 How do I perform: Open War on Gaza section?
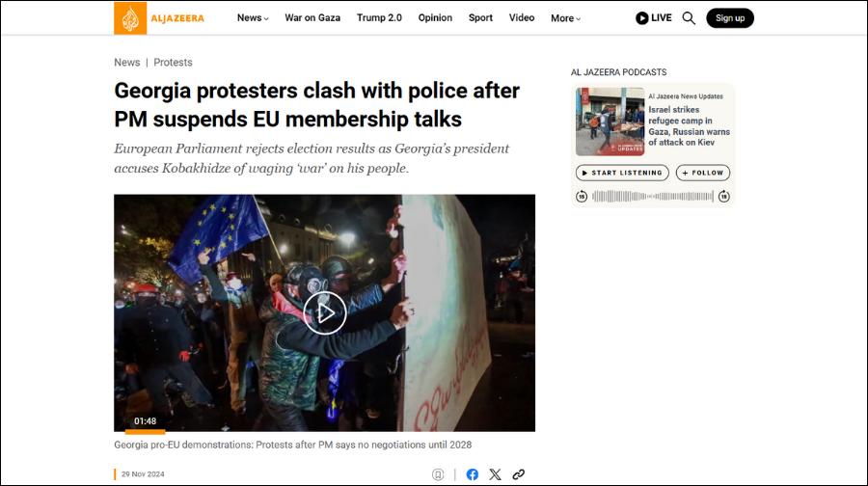pos(312,17)
